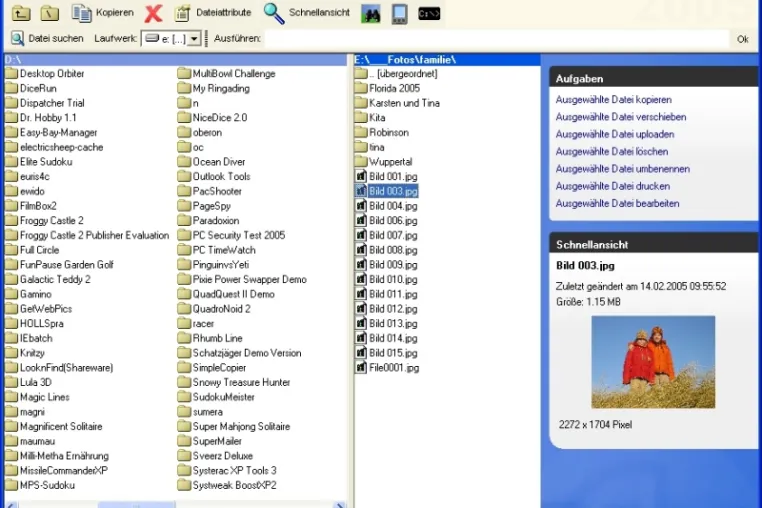762x508 pixels.
Task: Click the red X delete icon
Action: [154, 13]
